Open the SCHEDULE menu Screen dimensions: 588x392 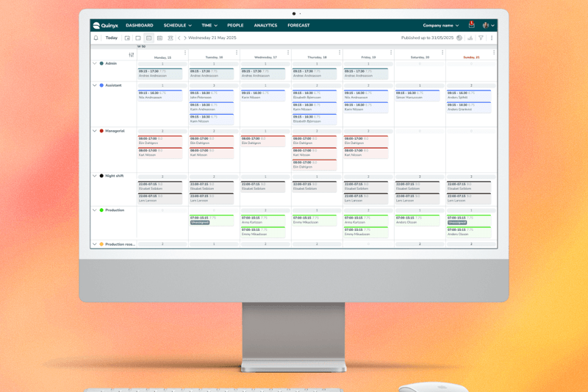pos(177,25)
